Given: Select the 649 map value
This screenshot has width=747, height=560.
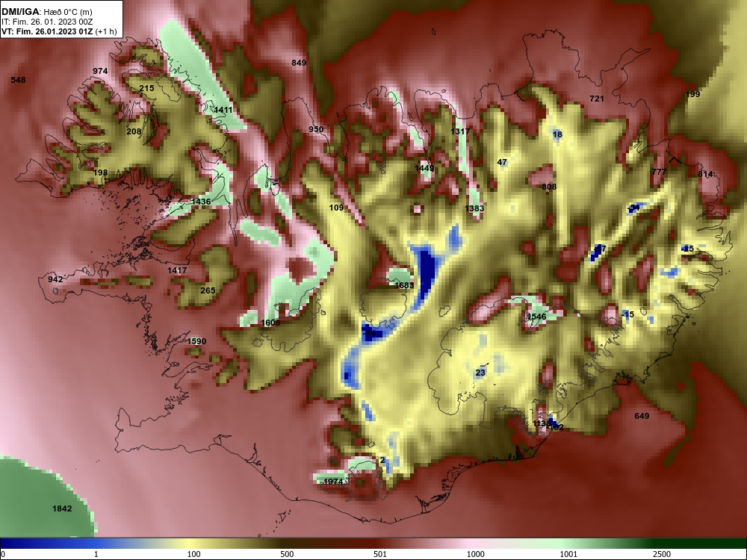Looking at the screenshot, I should click(642, 416).
